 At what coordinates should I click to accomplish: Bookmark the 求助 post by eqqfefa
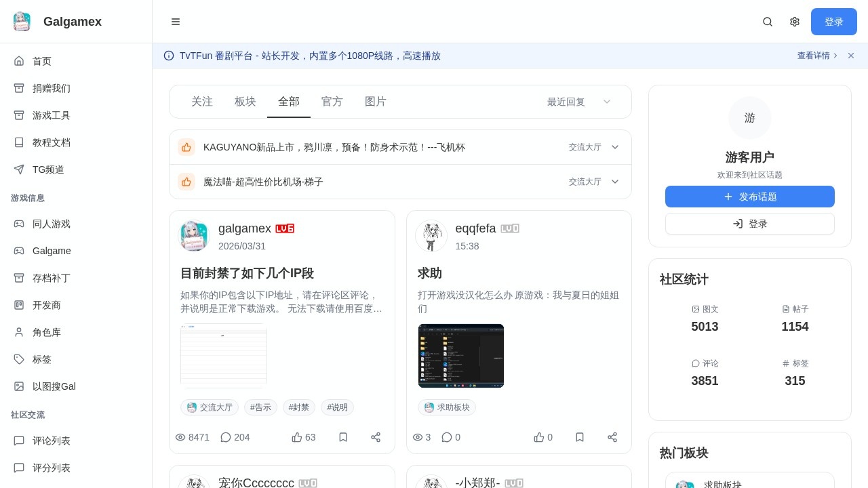[x=580, y=437]
